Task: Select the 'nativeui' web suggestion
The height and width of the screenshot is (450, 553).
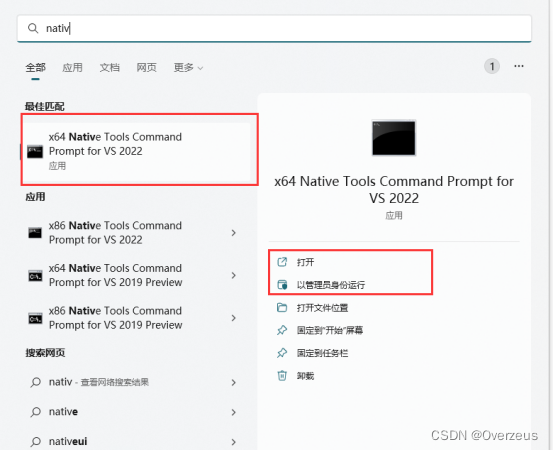Action: (x=134, y=442)
